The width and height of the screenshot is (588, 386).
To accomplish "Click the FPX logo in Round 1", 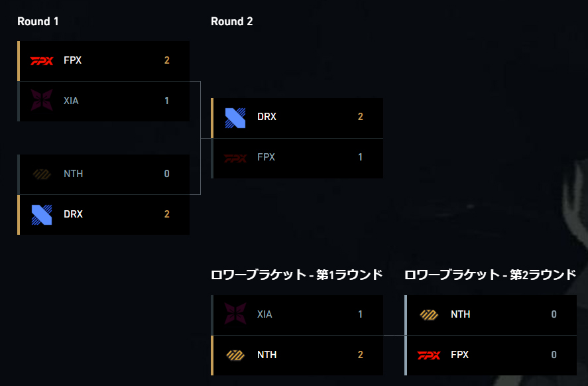I will tap(42, 61).
